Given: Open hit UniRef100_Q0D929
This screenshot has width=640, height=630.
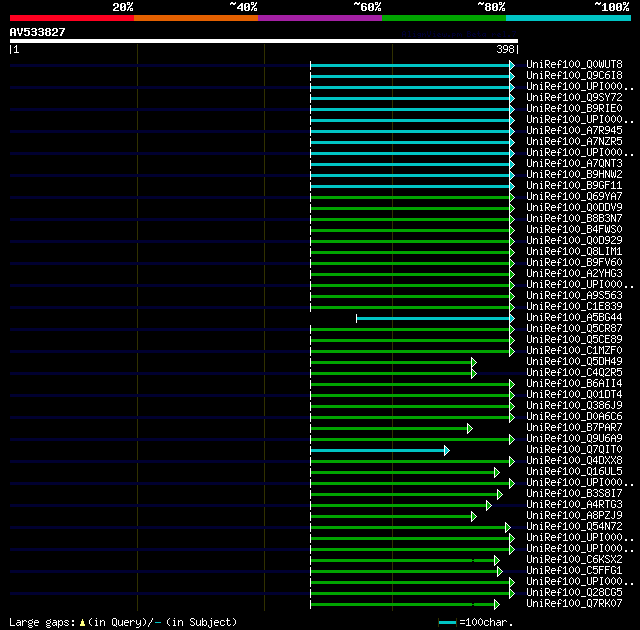Looking at the screenshot, I should 574,241.
